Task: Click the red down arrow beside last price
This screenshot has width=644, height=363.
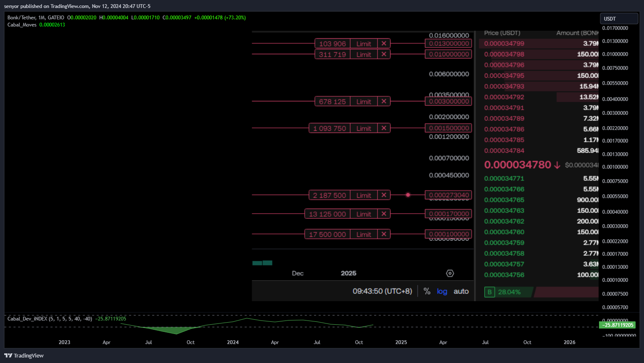Action: point(557,165)
